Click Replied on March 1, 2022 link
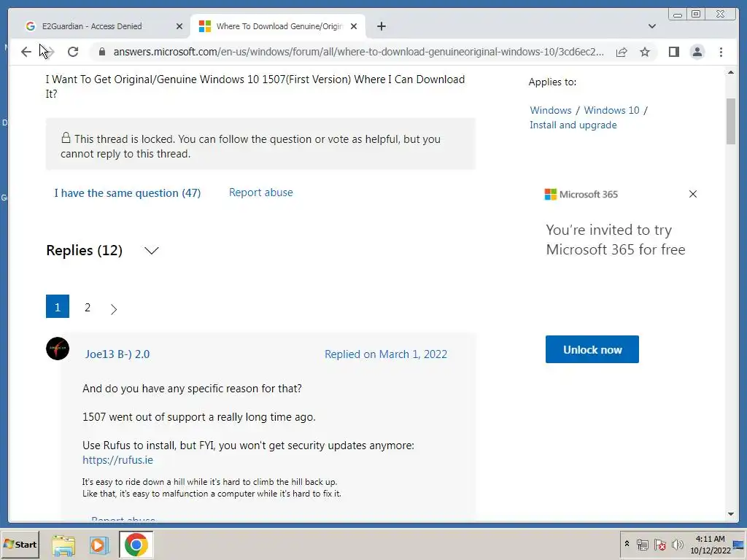Image resolution: width=747 pixels, height=560 pixels. [385, 354]
